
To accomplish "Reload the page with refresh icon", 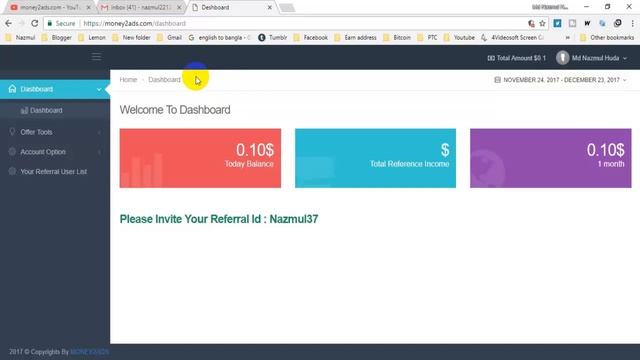I will tap(35, 23).
